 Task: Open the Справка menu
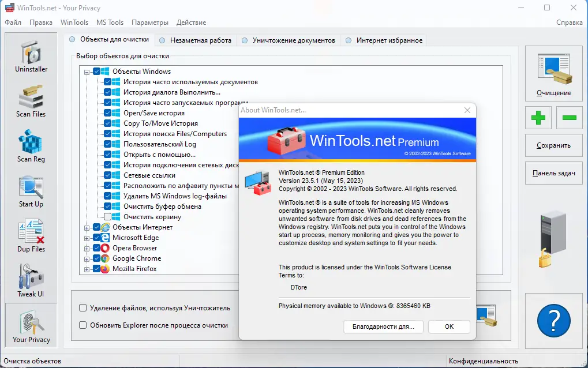click(570, 22)
